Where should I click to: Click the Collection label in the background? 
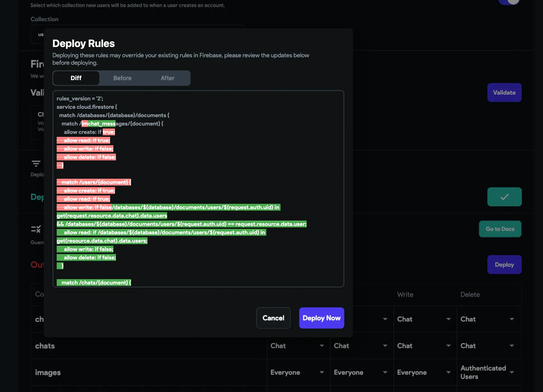[44, 19]
